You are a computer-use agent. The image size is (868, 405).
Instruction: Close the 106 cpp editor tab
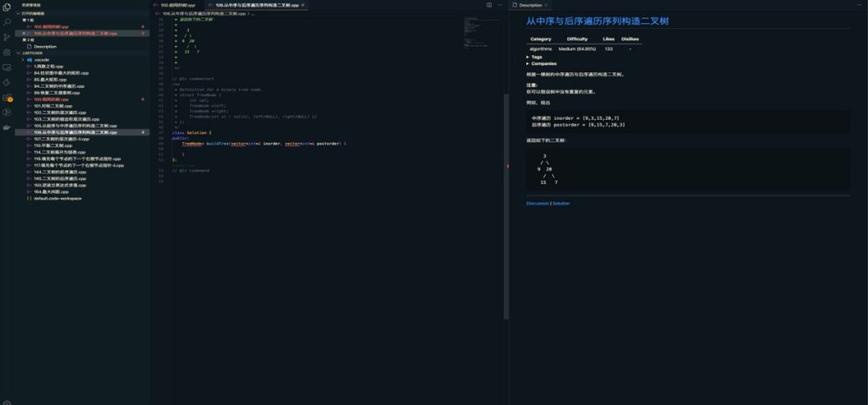(304, 5)
